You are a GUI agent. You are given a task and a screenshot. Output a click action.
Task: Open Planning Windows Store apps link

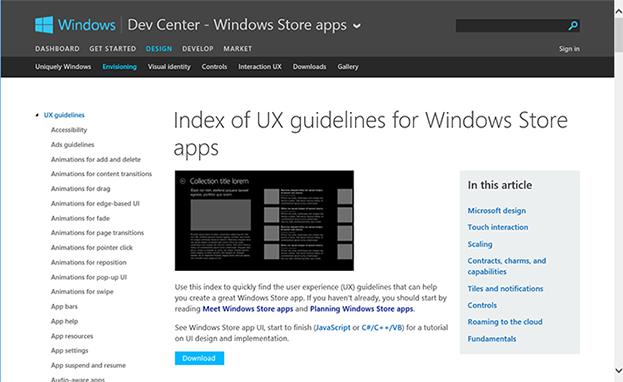362,309
